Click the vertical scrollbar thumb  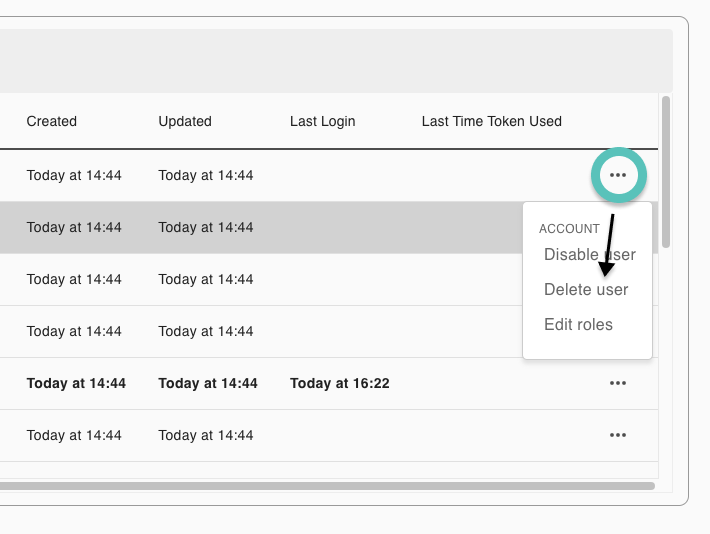point(666,172)
